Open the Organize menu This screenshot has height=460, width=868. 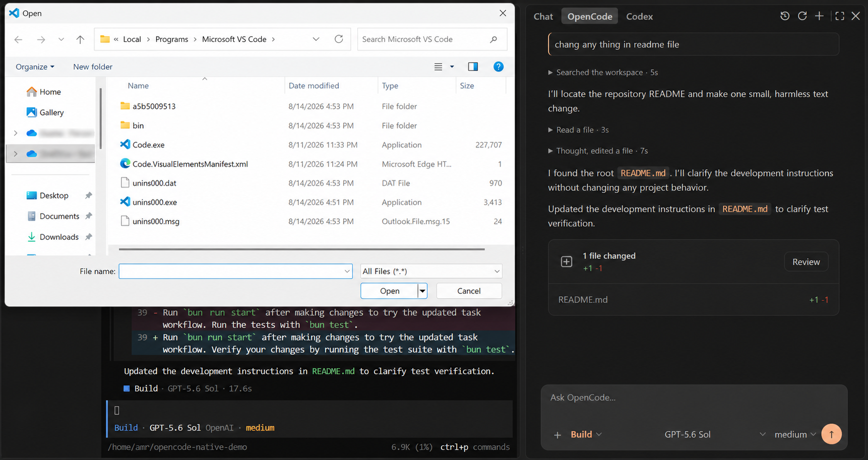point(35,67)
